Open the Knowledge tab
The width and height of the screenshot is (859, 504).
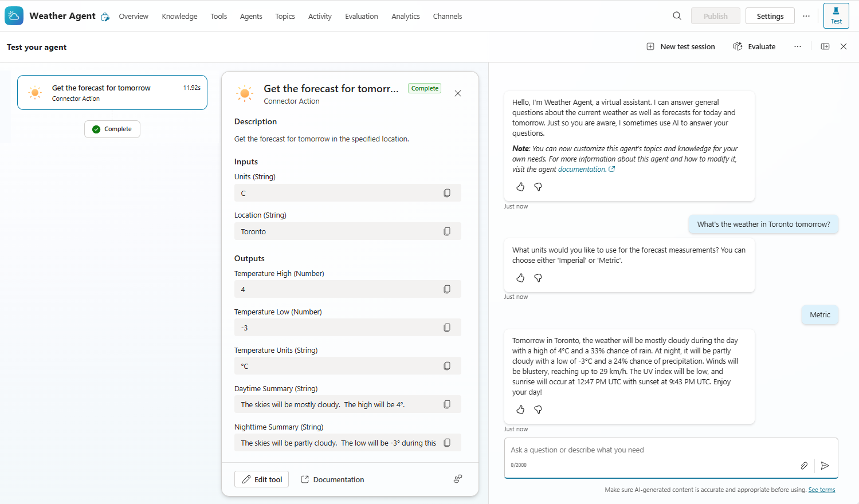coord(179,16)
